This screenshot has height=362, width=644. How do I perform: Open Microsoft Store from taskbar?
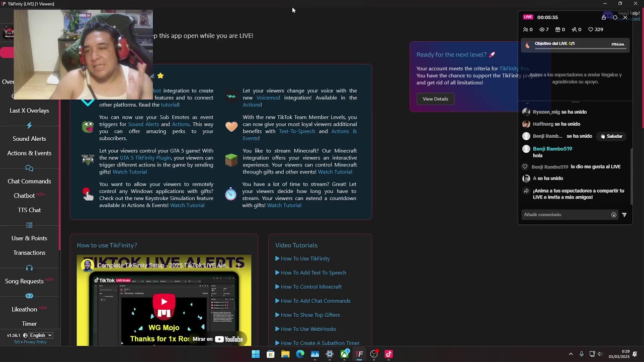[x=270, y=354]
